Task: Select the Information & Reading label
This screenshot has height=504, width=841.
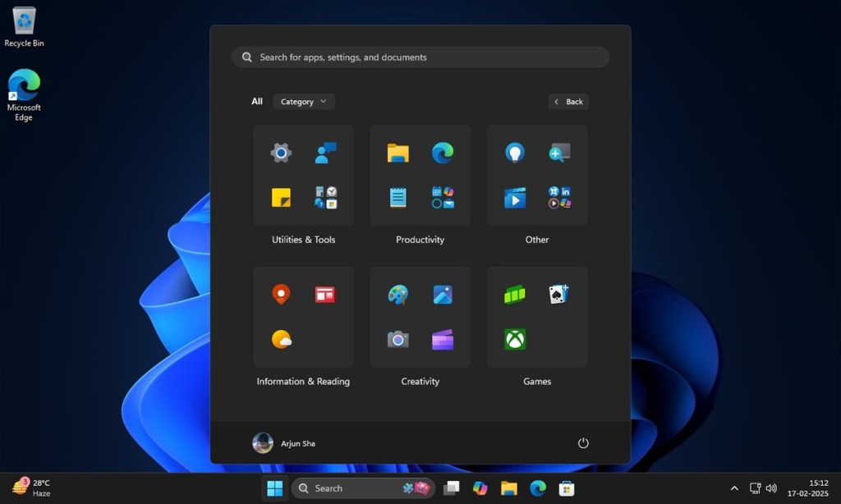Action: click(303, 381)
